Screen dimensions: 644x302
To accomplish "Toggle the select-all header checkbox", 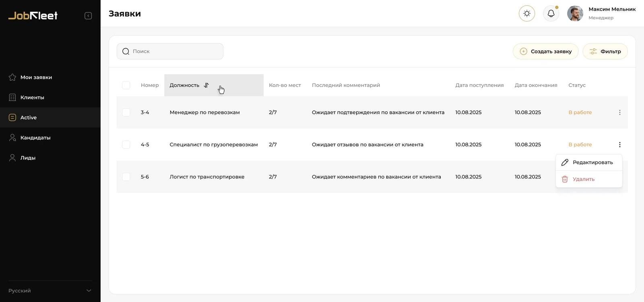I will pos(126,85).
